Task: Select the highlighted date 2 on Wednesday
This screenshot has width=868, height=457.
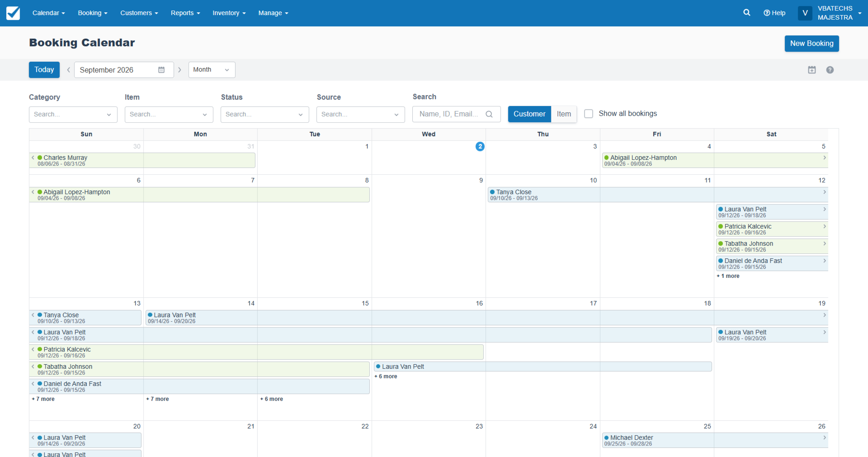Action: point(480,146)
